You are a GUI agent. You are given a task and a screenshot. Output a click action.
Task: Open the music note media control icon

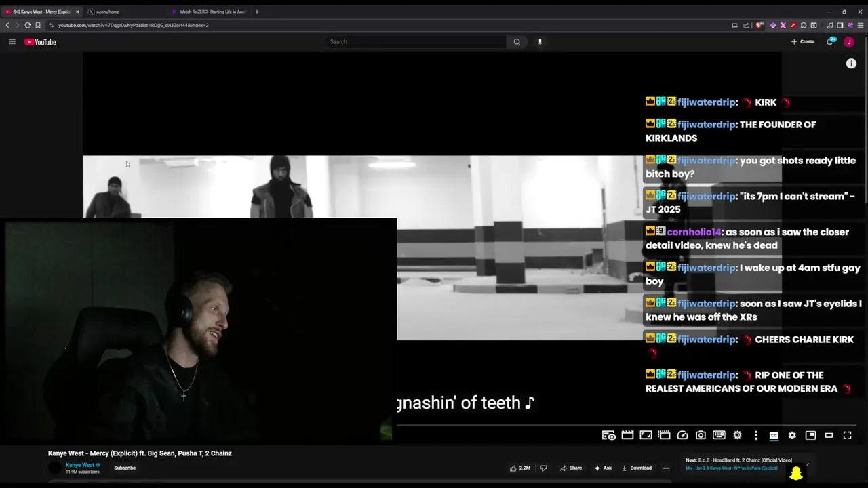point(830,25)
